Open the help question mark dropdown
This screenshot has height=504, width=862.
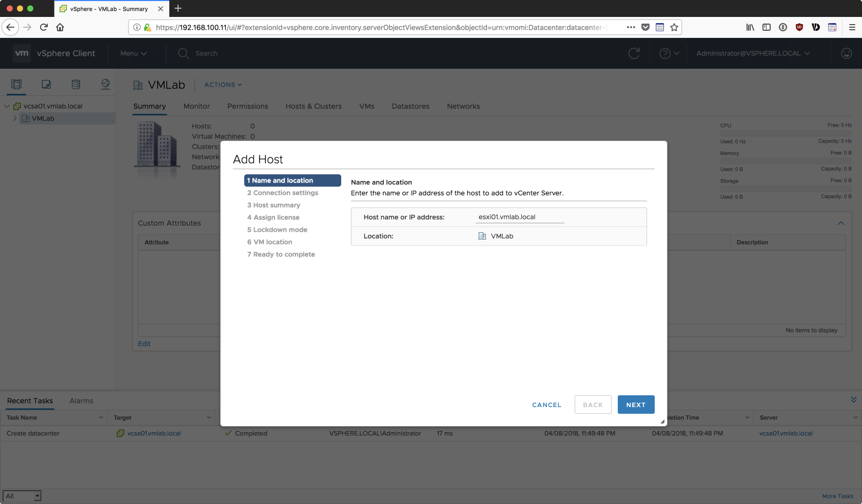pyautogui.click(x=669, y=53)
